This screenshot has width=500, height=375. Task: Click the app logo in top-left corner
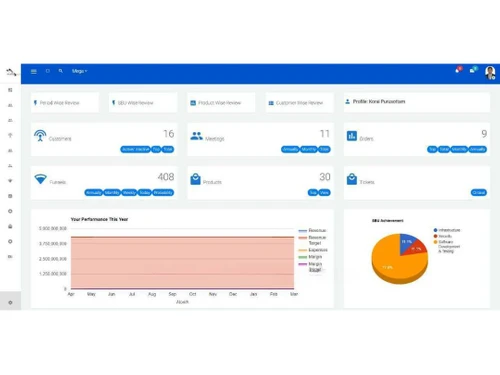(x=11, y=72)
